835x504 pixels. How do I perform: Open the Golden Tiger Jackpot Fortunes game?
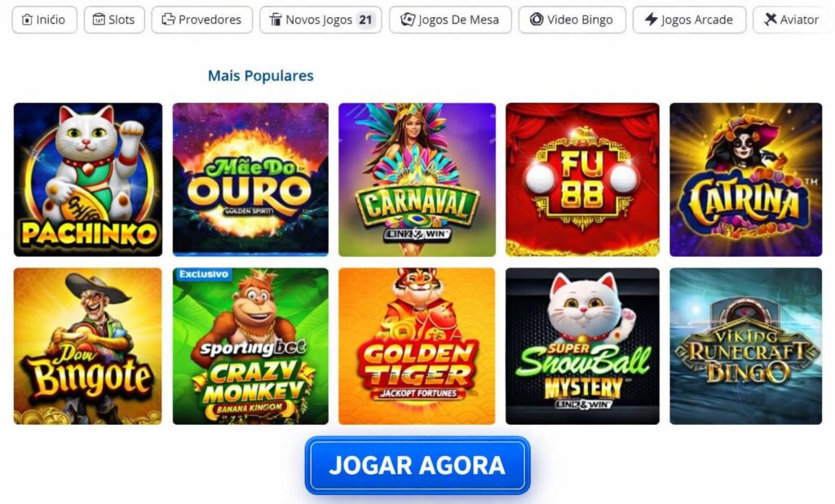click(417, 347)
